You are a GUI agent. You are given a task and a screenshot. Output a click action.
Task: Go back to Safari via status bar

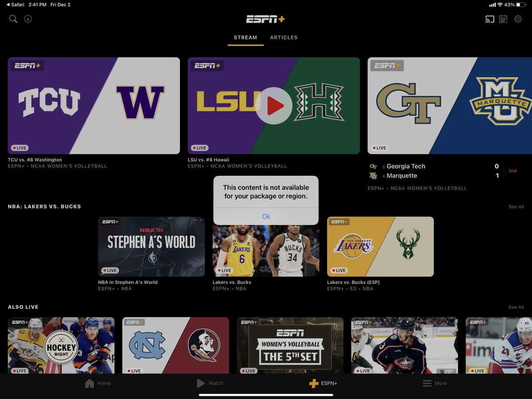pyautogui.click(x=16, y=4)
